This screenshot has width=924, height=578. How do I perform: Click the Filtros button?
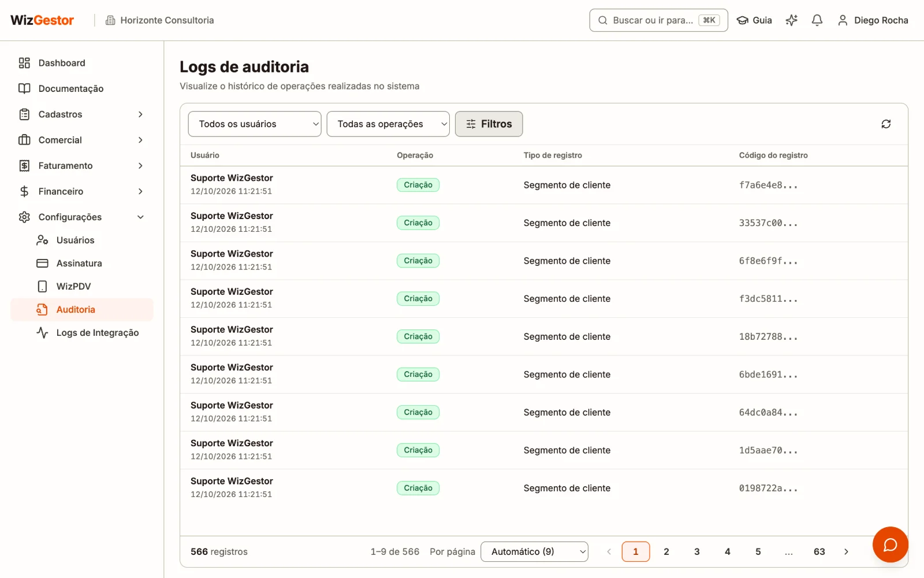[x=489, y=124]
